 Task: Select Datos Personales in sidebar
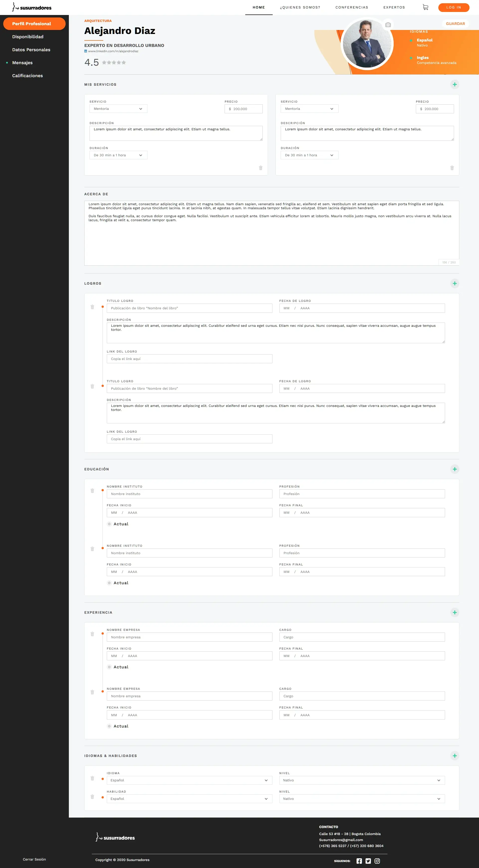coord(31,50)
